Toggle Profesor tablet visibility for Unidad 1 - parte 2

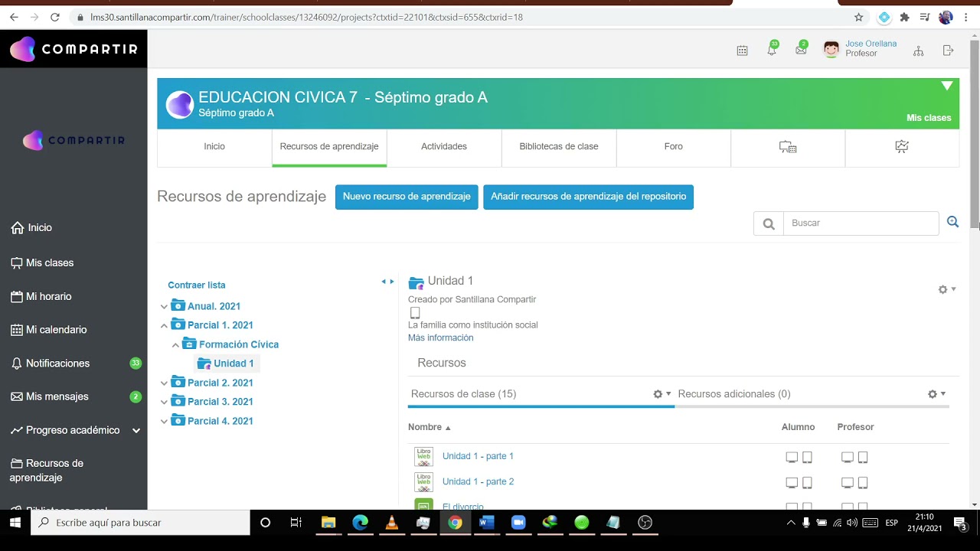click(x=863, y=483)
